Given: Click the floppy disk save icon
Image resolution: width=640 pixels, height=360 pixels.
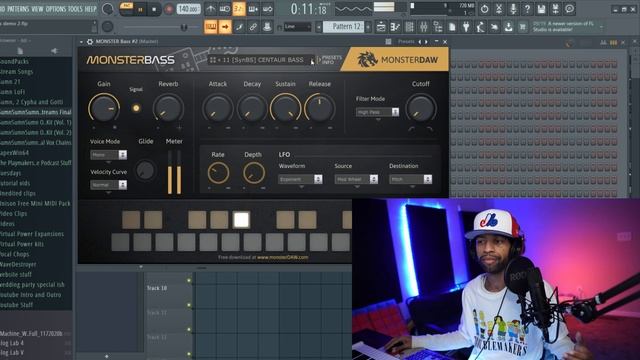Looking at the screenshot, I should 541,9.
